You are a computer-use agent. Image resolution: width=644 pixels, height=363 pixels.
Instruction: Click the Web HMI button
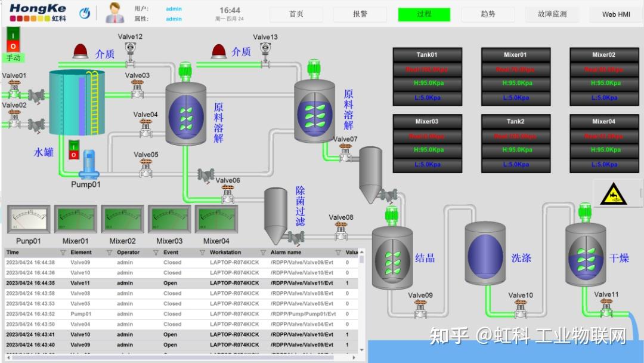pos(615,14)
